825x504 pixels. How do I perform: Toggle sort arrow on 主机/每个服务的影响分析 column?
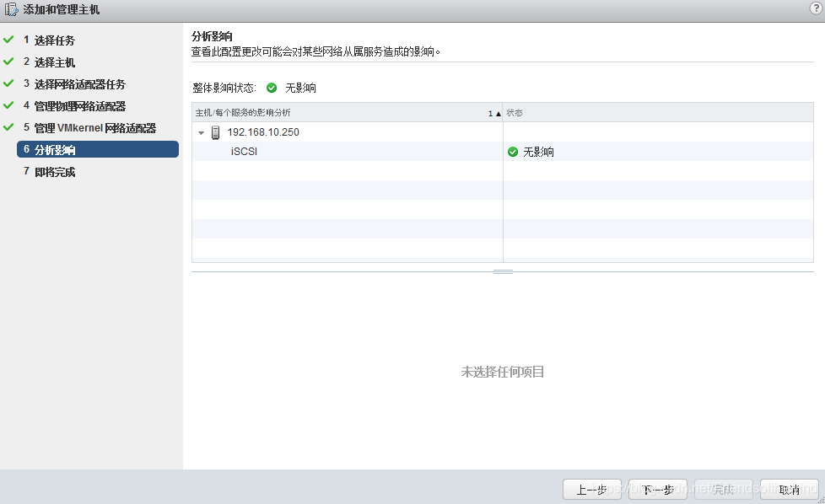coord(499,114)
